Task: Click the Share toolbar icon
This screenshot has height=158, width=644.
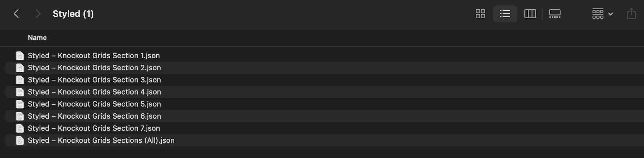Action: click(631, 14)
